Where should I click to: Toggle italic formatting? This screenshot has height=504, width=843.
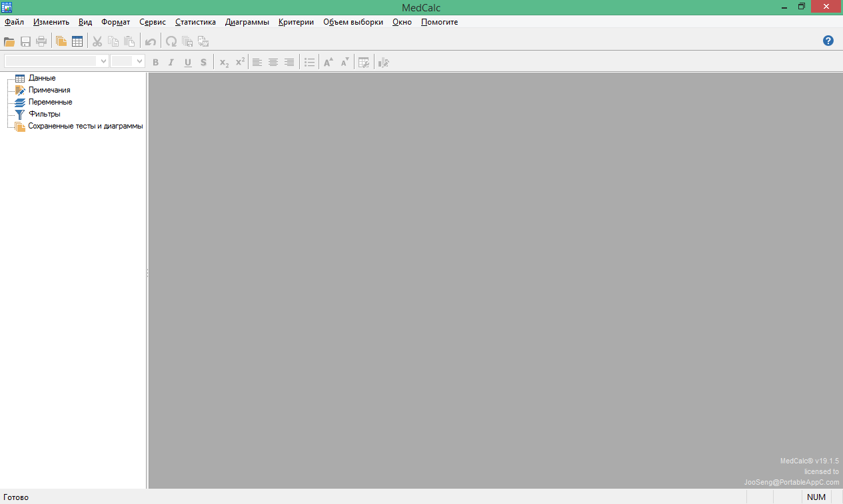click(x=171, y=62)
